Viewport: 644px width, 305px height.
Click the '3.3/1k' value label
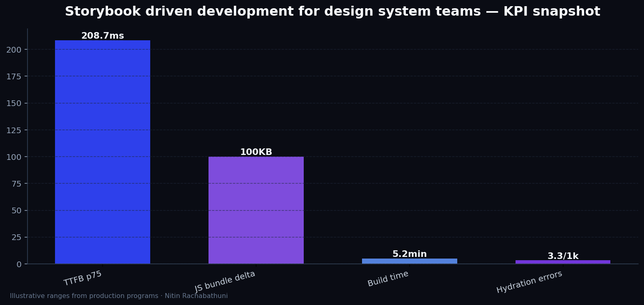tap(563, 256)
